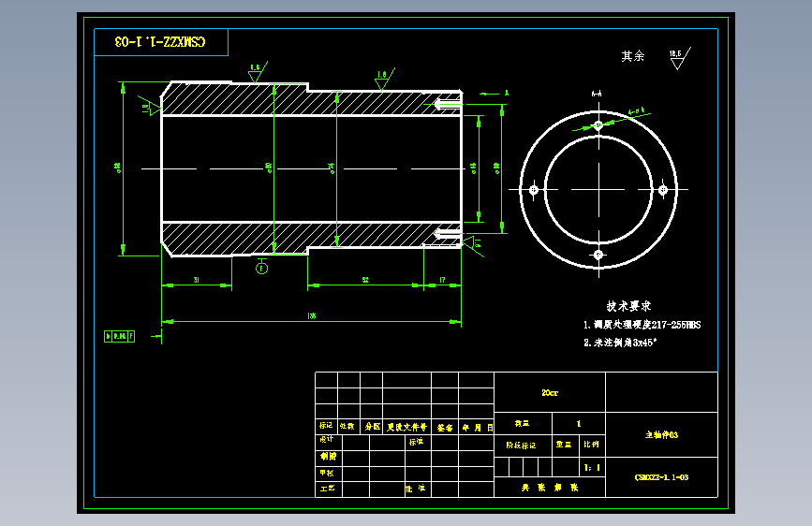Select the 阶段标记 cell
Screen dimensions: 812x526
[x=522, y=445]
